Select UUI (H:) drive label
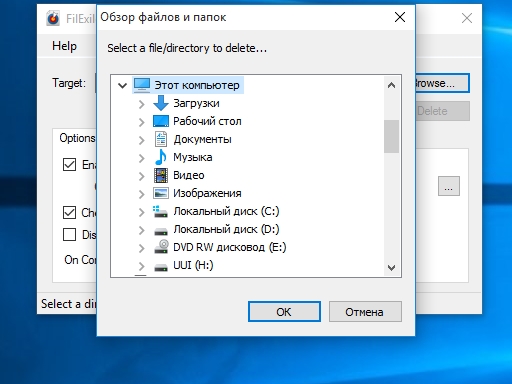This screenshot has height=384, width=512. pos(193,265)
